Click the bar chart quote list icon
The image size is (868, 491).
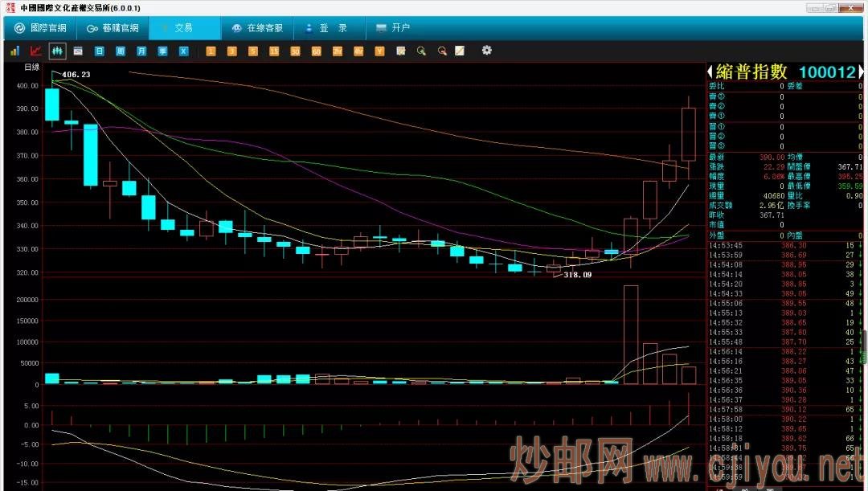(x=14, y=51)
